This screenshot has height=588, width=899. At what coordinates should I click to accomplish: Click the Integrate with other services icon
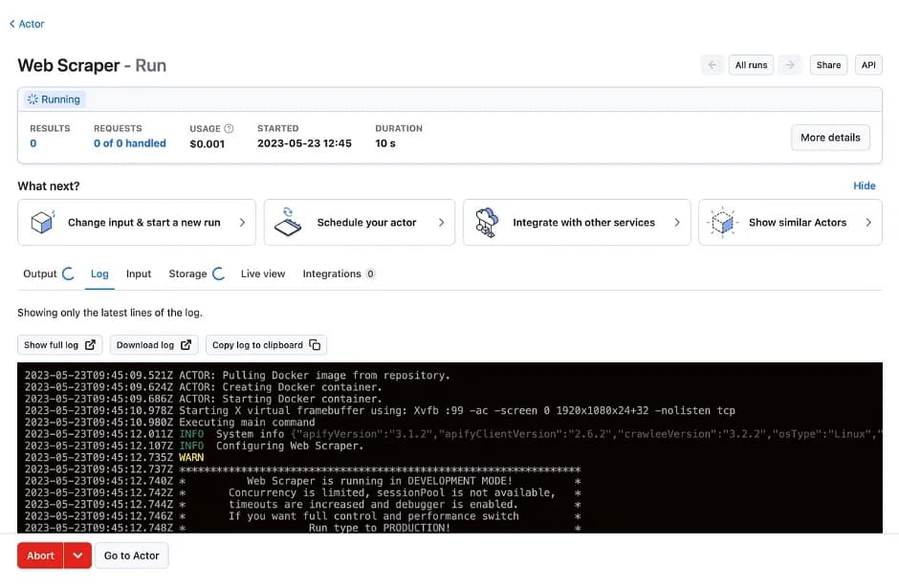point(488,223)
